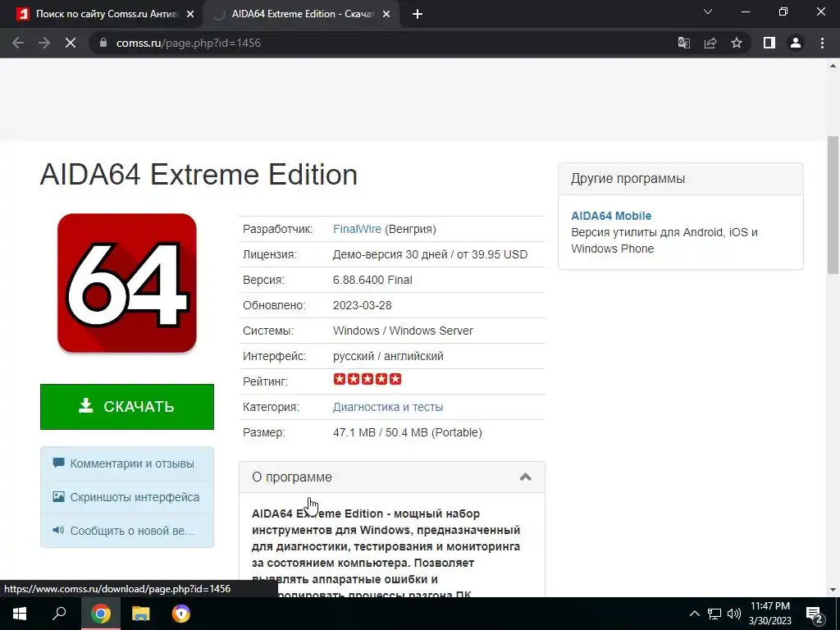840x630 pixels.
Task: Click the shield app icon in taskbar
Action: point(181,614)
